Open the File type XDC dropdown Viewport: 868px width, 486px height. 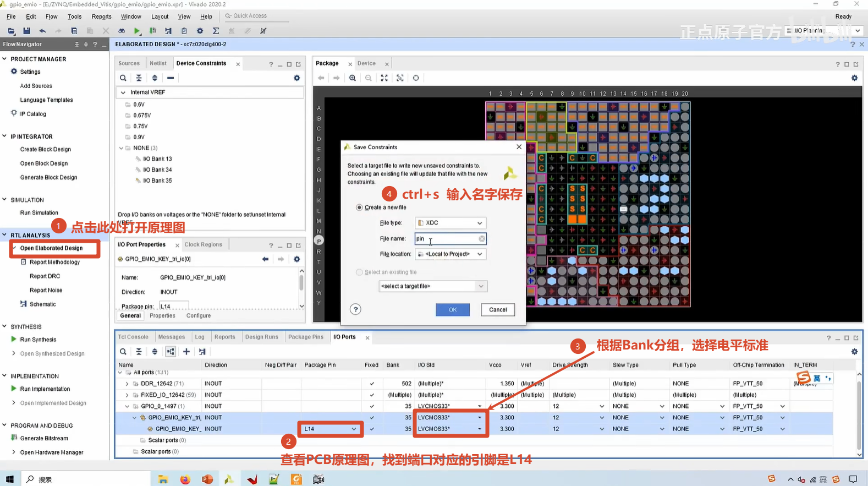coord(451,223)
